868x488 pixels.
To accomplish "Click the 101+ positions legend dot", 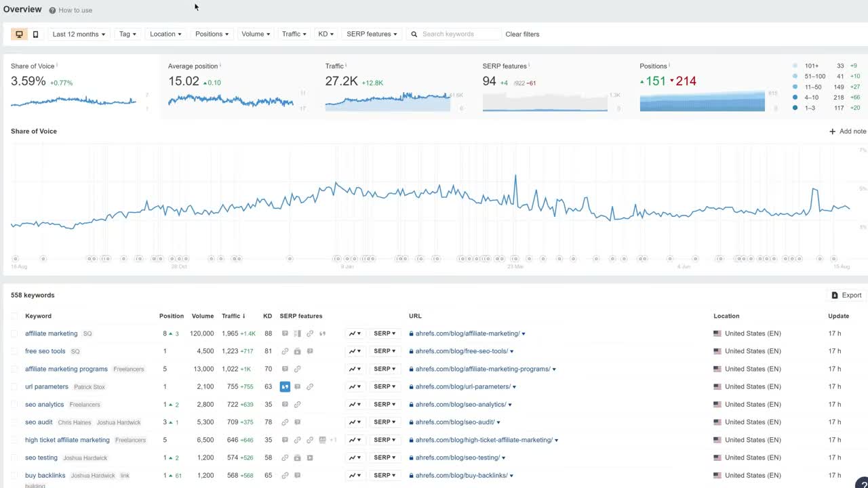I will pos(795,66).
